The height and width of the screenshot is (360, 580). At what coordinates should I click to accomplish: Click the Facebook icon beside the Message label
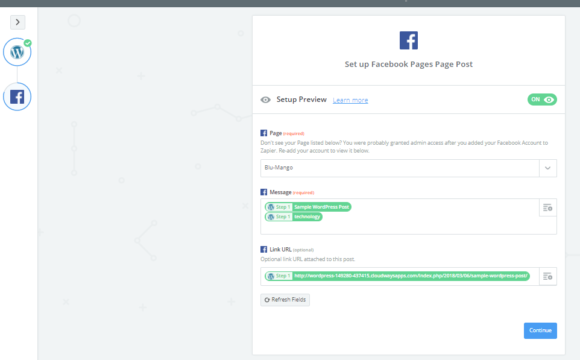[x=263, y=192]
